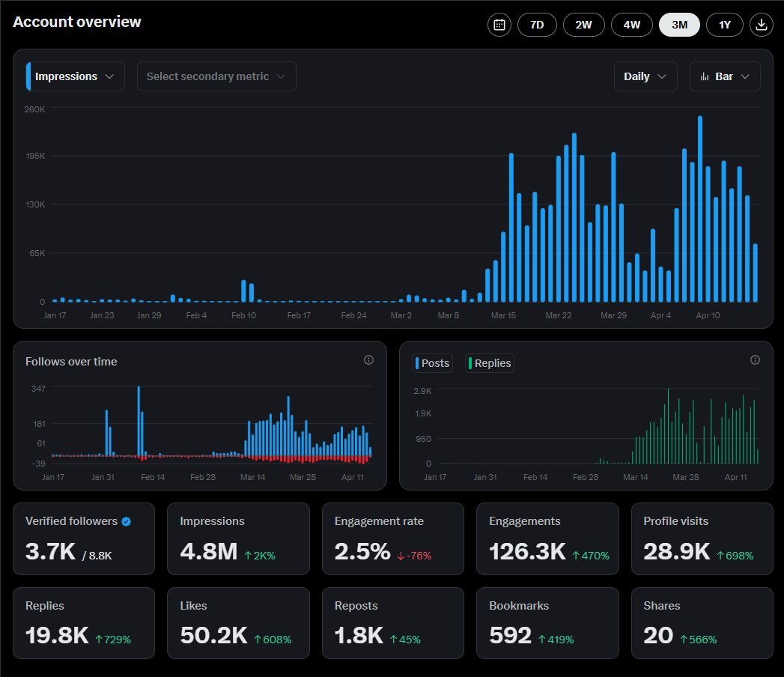This screenshot has height=677, width=784.
Task: Switch to the 7D time range
Action: (537, 25)
